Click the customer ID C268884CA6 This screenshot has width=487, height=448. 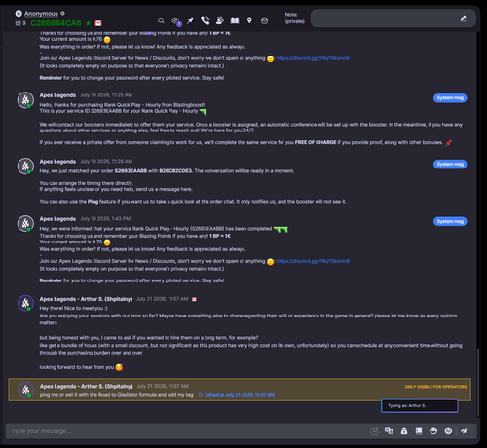pos(56,23)
